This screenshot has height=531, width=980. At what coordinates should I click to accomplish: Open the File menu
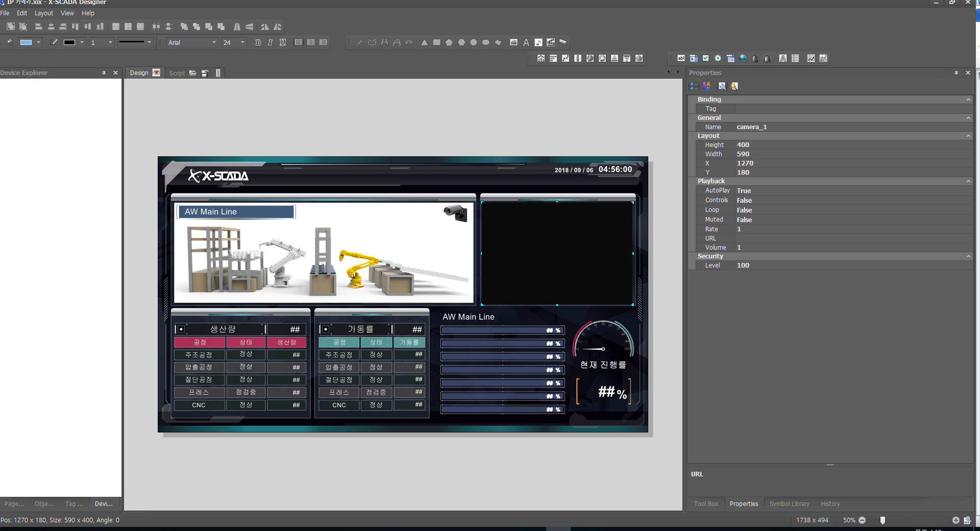tap(5, 13)
